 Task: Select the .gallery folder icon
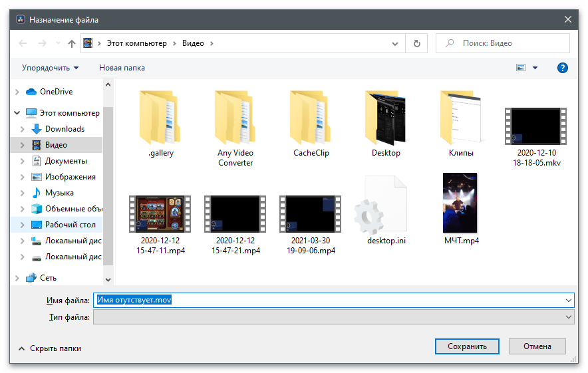click(160, 118)
